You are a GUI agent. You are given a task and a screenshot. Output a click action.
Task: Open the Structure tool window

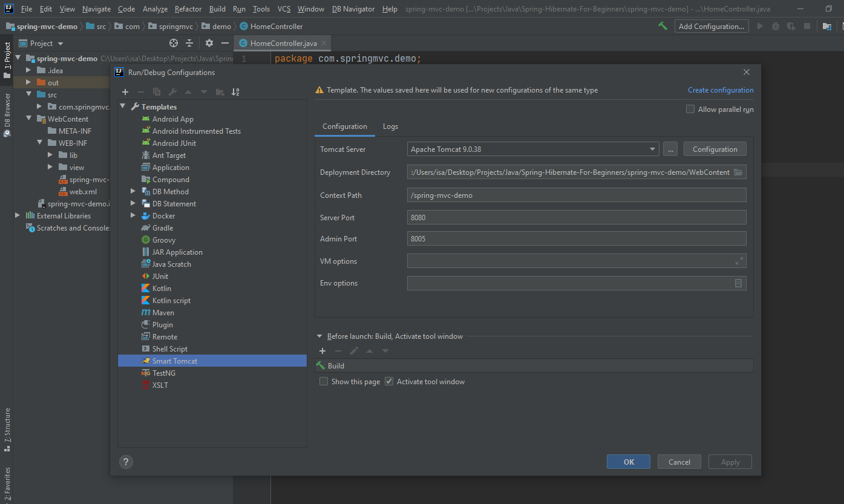click(x=7, y=430)
